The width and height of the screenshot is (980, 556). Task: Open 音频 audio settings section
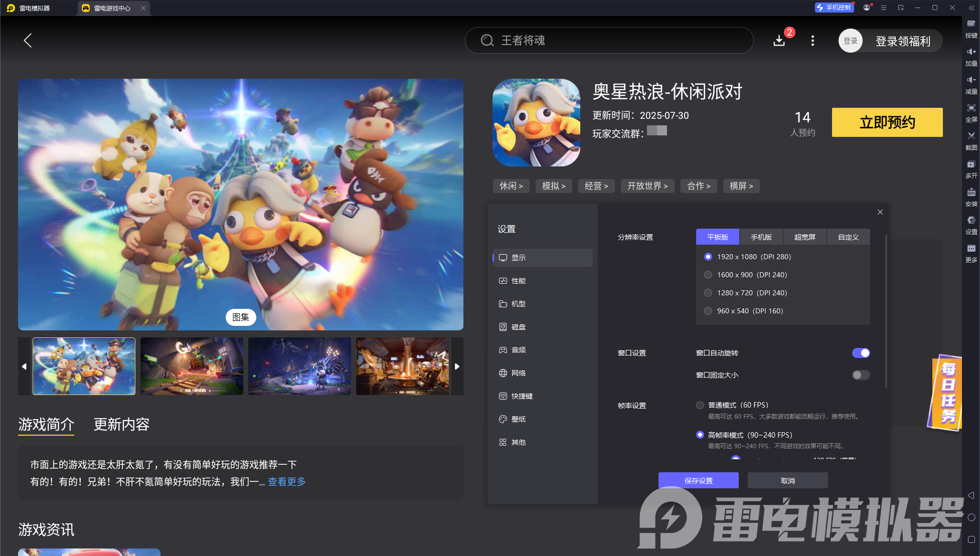click(518, 349)
